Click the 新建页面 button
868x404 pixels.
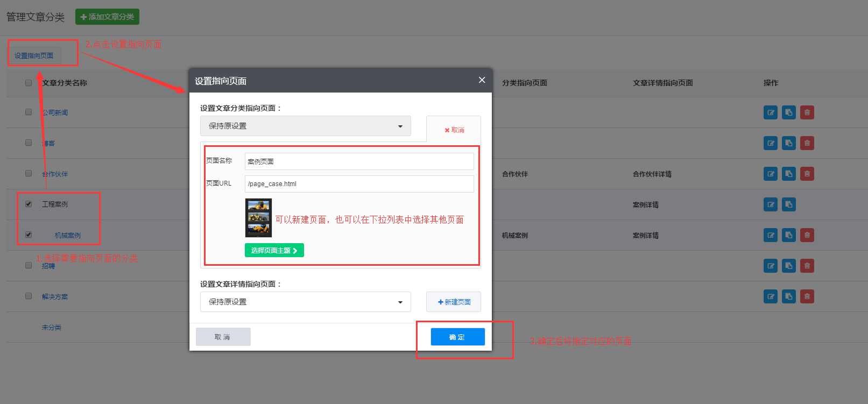pos(454,302)
